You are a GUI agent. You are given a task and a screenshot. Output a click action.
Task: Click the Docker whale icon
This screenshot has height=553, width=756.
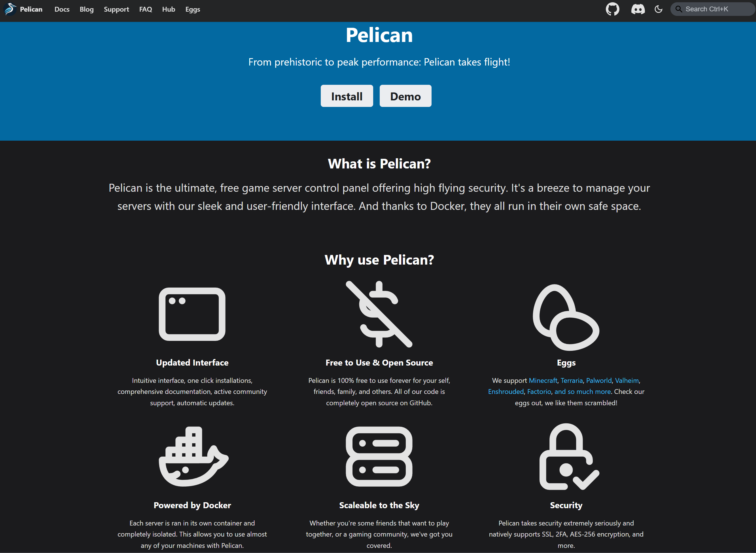pyautogui.click(x=193, y=456)
